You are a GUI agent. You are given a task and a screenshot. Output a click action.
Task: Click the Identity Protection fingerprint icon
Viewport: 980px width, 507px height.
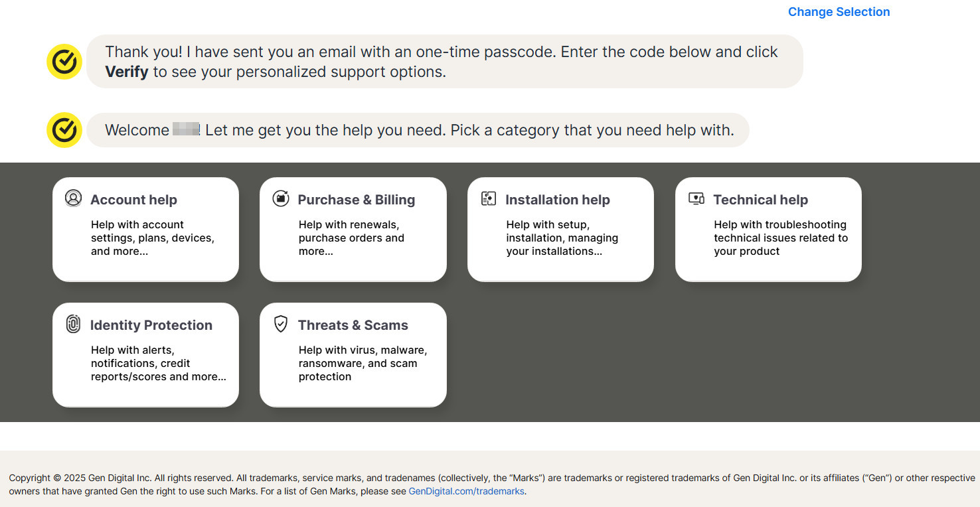click(x=73, y=324)
